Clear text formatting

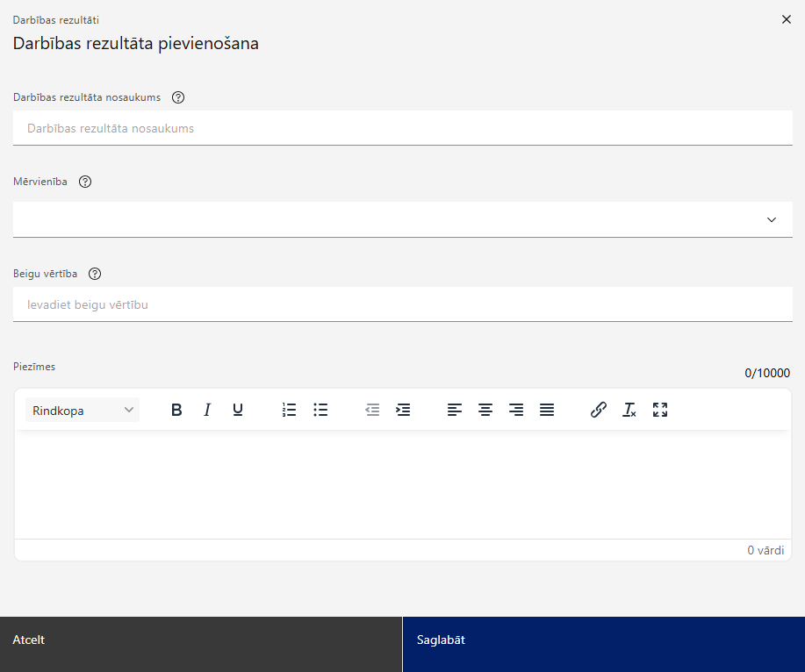coord(629,410)
